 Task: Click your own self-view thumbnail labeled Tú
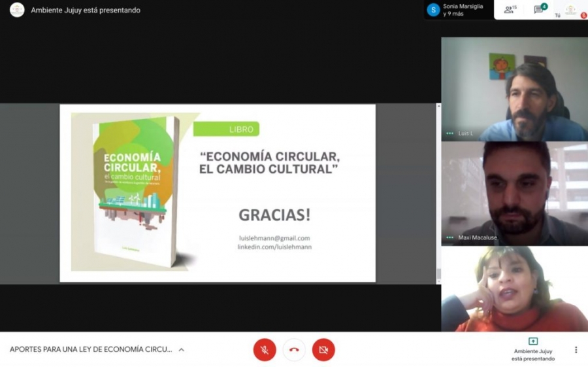pos(570,10)
